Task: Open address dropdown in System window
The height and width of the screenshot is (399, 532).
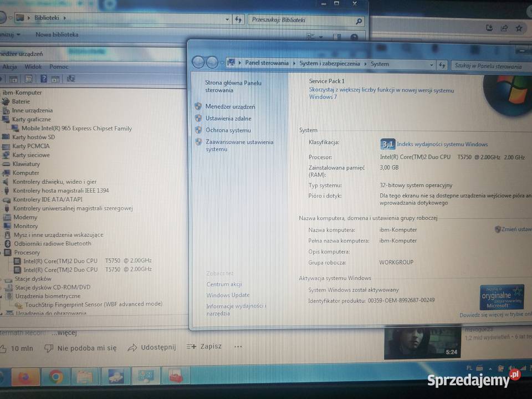Action: (432, 64)
